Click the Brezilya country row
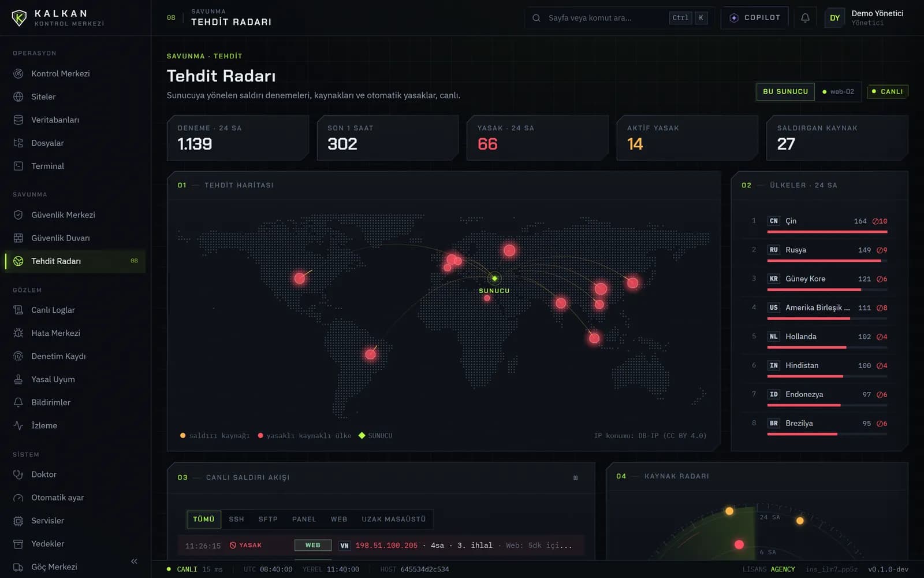This screenshot has width=924, height=578. pos(819,427)
